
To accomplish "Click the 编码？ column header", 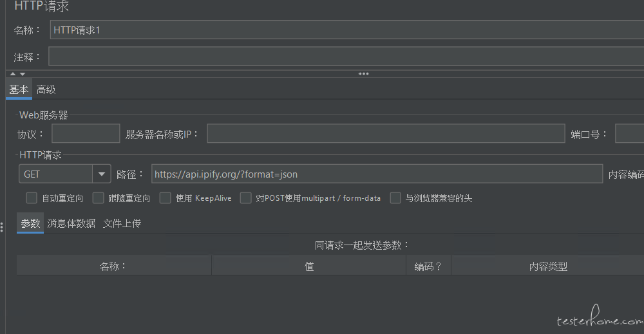I will [x=428, y=266].
